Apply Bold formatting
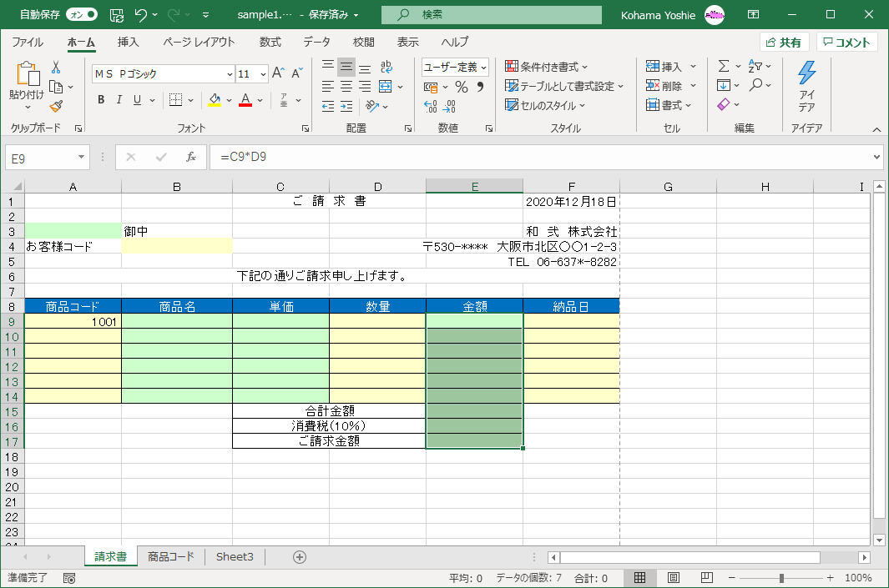Screen dimensions: 889x588 pyautogui.click(x=101, y=100)
